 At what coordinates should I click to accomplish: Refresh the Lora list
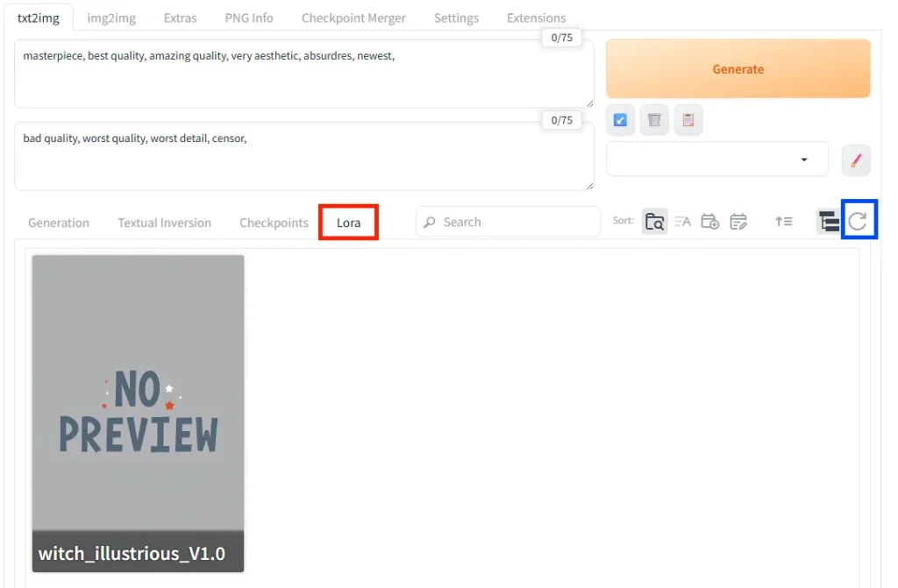click(x=858, y=221)
